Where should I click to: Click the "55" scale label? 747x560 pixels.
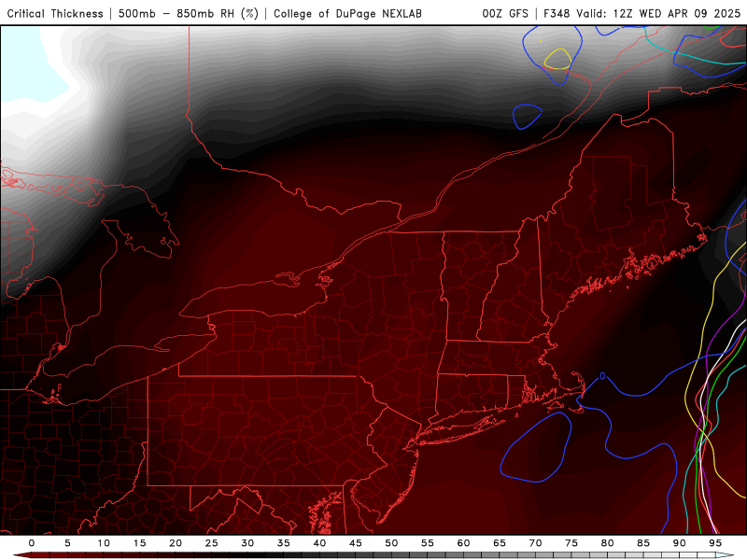click(428, 543)
